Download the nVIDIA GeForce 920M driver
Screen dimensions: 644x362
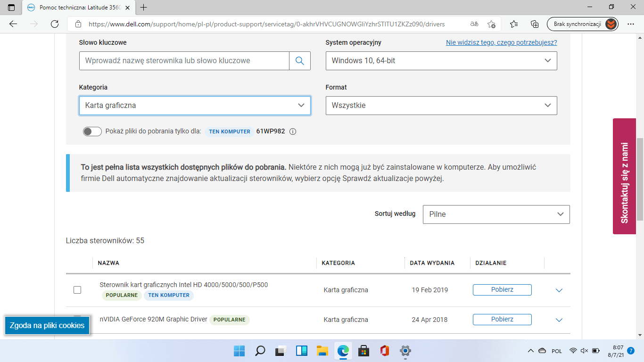502,320
